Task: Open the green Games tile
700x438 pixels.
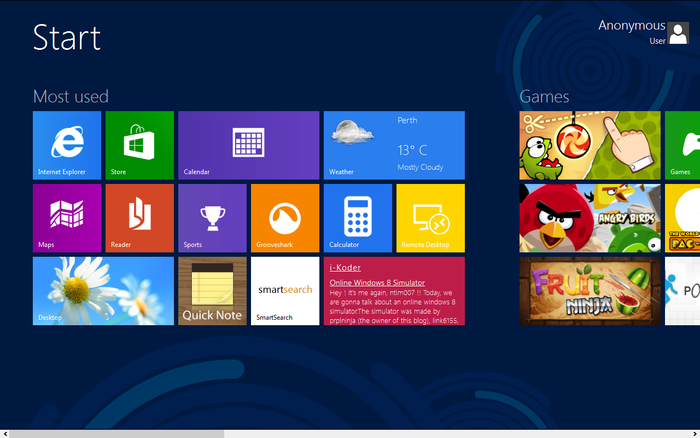Action: (683, 145)
